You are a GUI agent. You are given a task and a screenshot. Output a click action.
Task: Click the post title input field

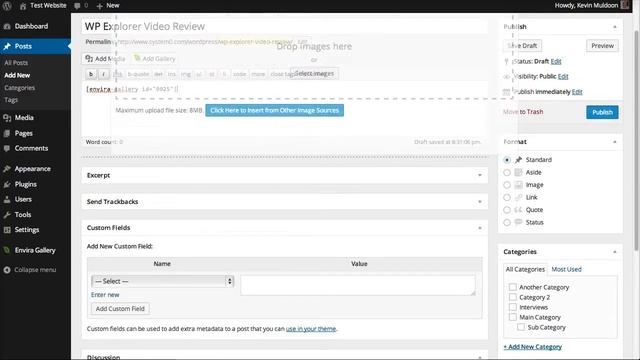point(284,27)
